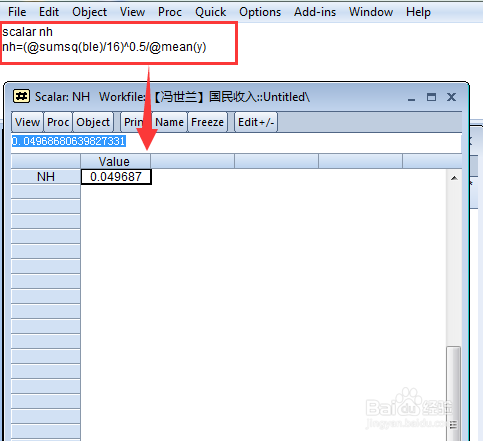
Task: Open the Options menu
Action: [260, 12]
